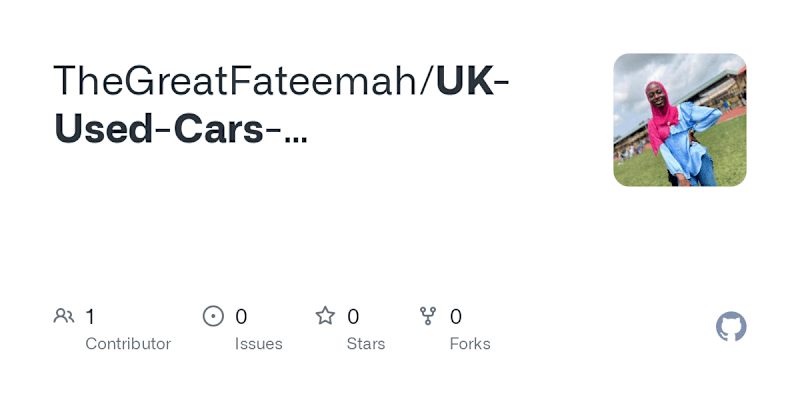Screen dimensions: 800x400
Task: Click the fork branch icon
Action: tap(428, 316)
